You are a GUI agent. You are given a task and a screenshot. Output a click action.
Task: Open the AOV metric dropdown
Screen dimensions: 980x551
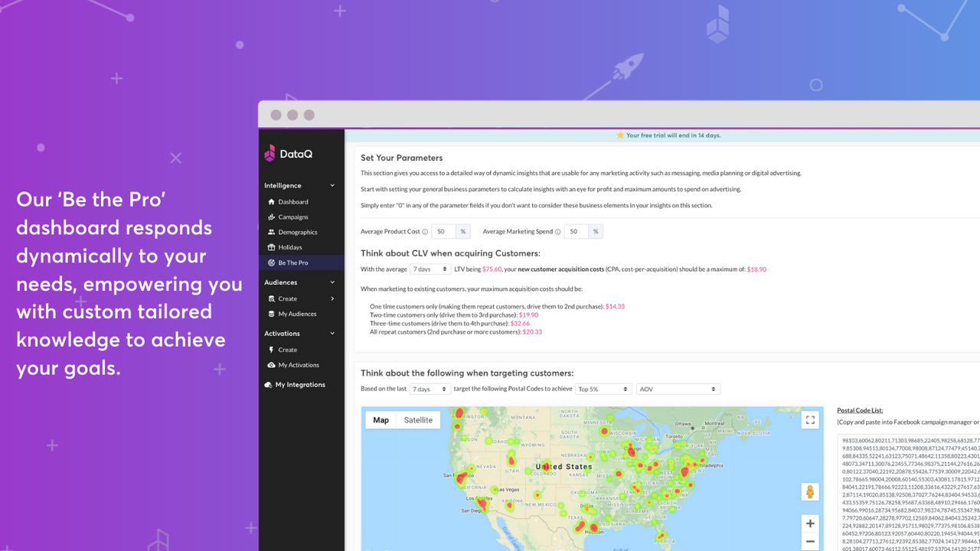[678, 389]
